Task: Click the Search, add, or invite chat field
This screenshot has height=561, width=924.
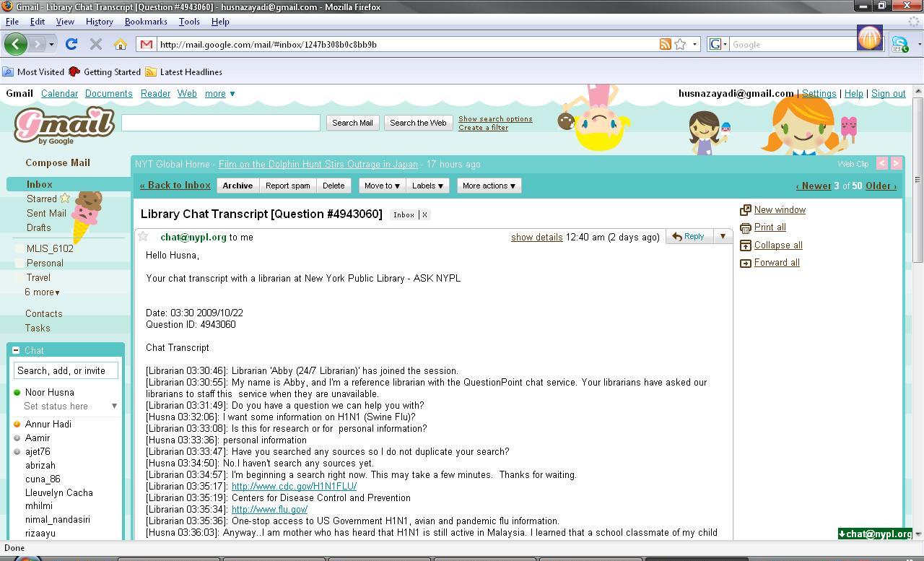Action: (65, 370)
